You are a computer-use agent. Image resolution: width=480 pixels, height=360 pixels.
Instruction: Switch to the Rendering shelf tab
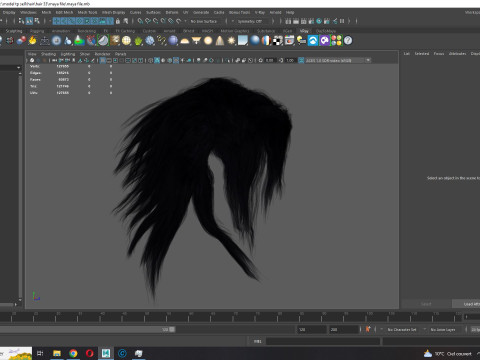(87, 31)
